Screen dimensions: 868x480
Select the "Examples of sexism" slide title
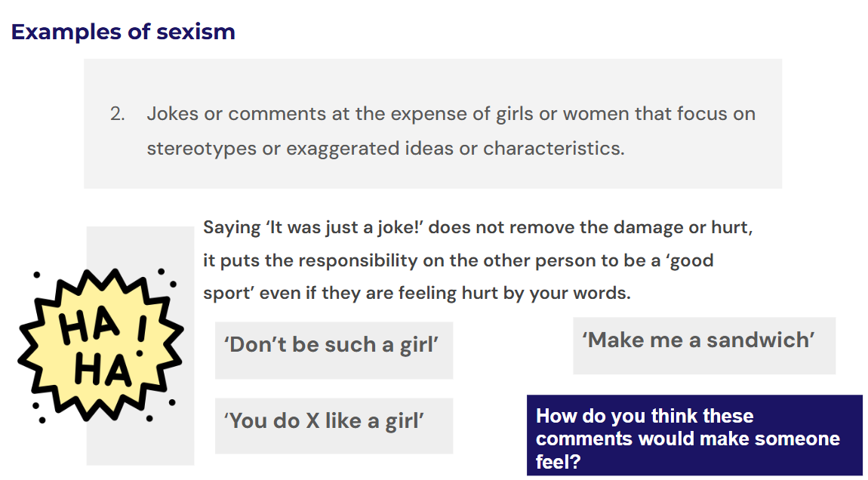[123, 32]
